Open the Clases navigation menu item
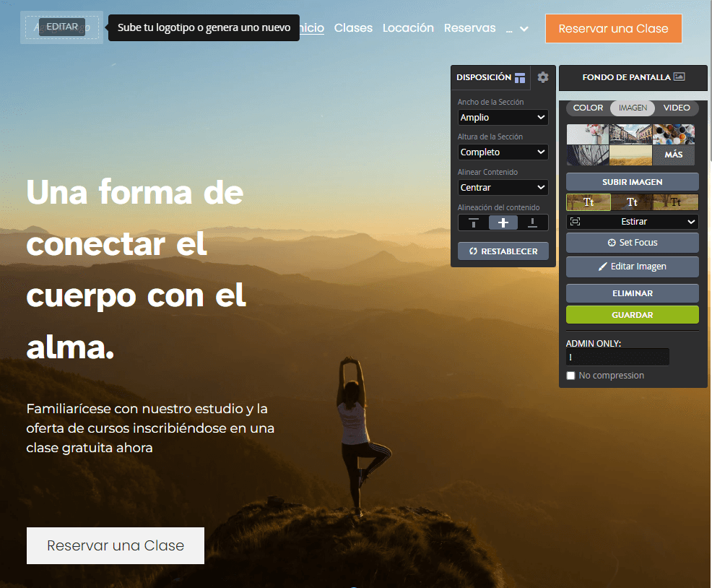The width and height of the screenshot is (712, 588). point(353,27)
